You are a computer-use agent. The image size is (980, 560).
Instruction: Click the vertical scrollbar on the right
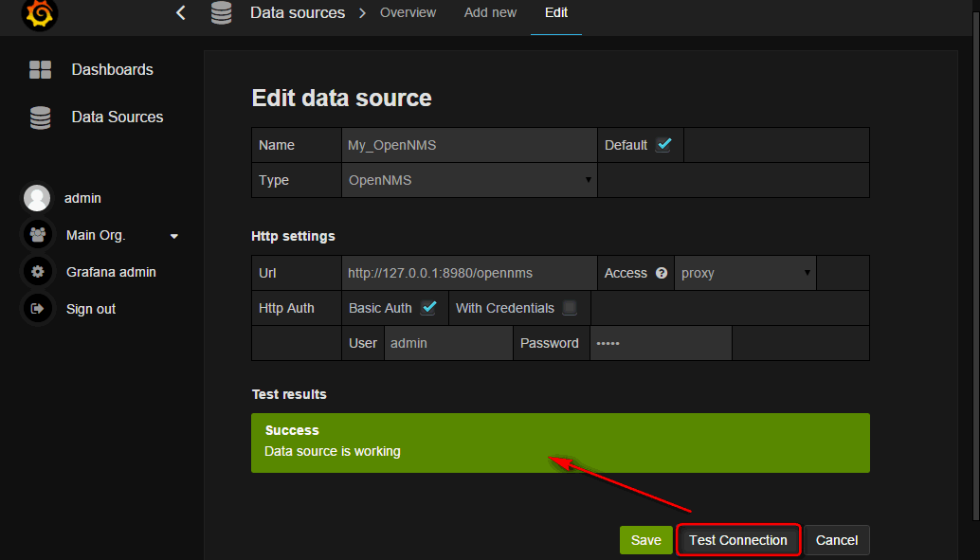(x=976, y=265)
